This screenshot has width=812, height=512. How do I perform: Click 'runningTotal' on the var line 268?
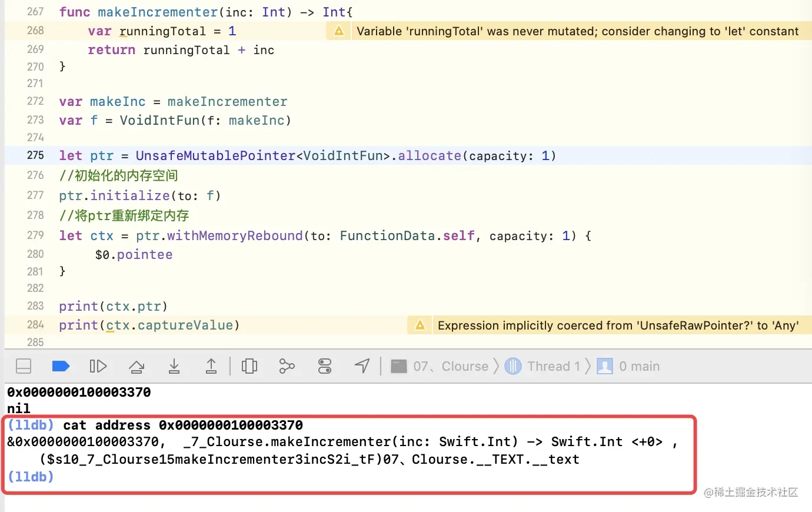click(162, 31)
